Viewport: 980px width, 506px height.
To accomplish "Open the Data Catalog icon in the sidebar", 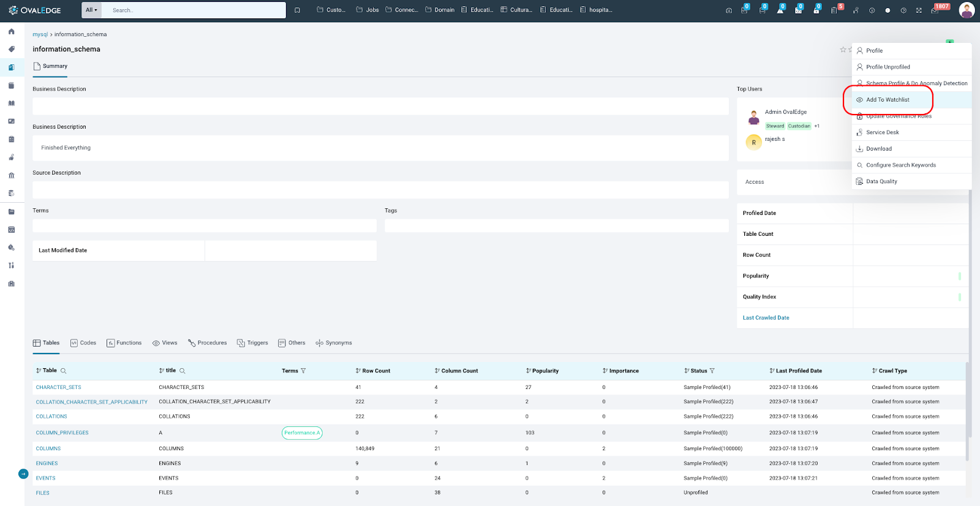I will [11, 67].
